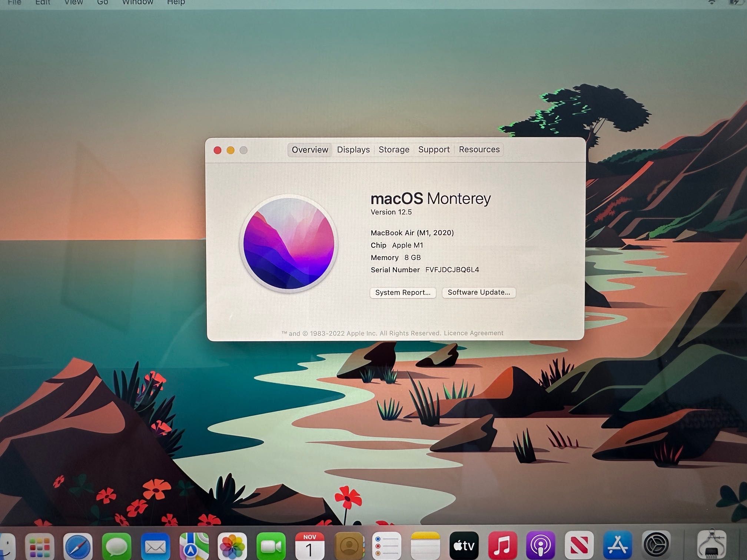747x560 pixels.
Task: Switch to the Resources tab
Action: point(479,149)
